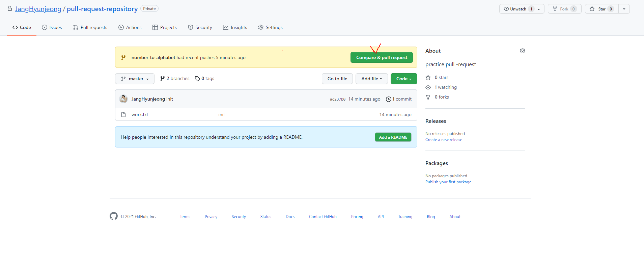Open the Security footer link
Viewport: 644px width, 269px height.
point(239,217)
